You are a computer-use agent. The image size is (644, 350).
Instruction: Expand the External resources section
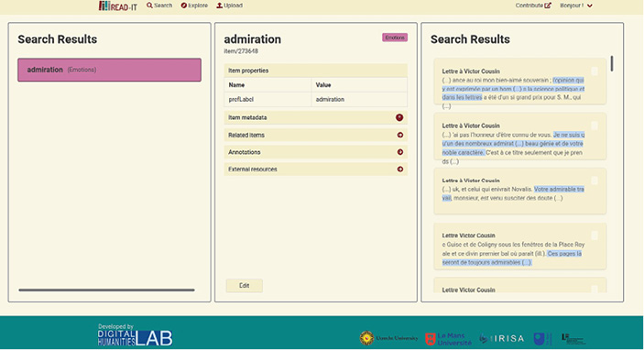coord(315,170)
